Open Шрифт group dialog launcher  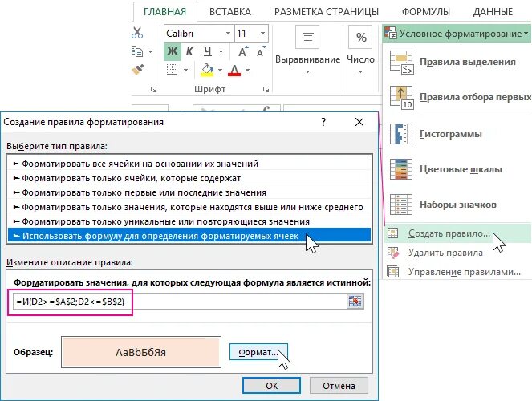[266, 90]
